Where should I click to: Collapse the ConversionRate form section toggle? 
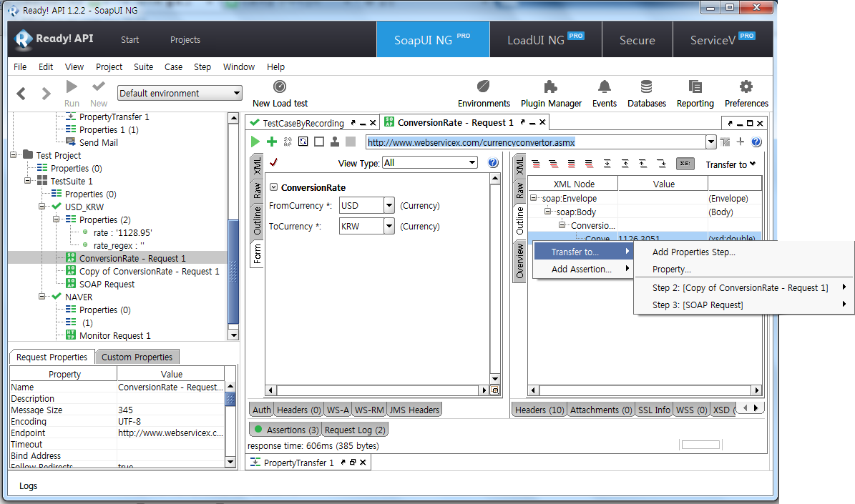[x=274, y=187]
